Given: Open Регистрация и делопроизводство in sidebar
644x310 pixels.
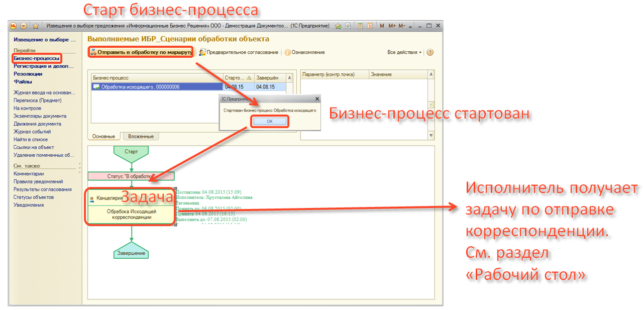Looking at the screenshot, I should click(x=44, y=66).
